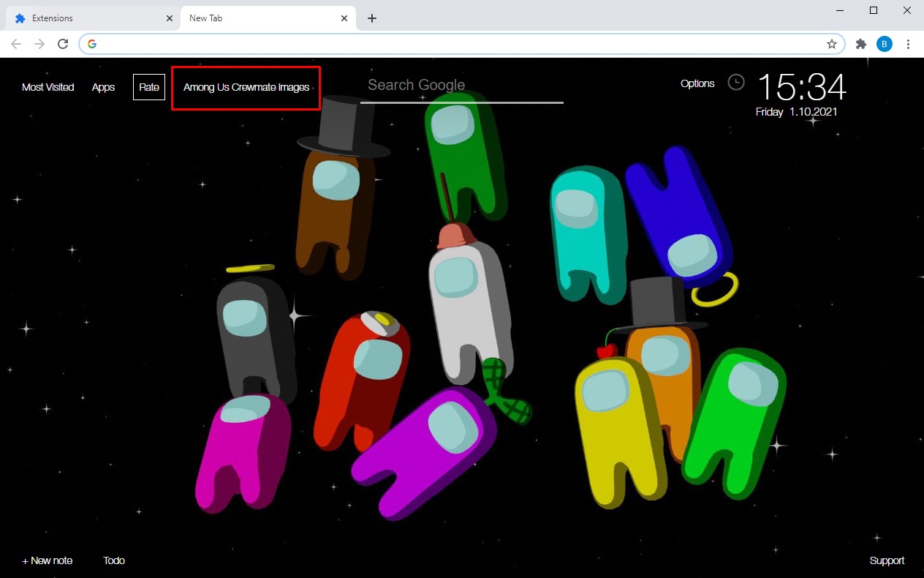This screenshot has height=578, width=924.
Task: Switch to the Extensions tab
Action: (91, 18)
